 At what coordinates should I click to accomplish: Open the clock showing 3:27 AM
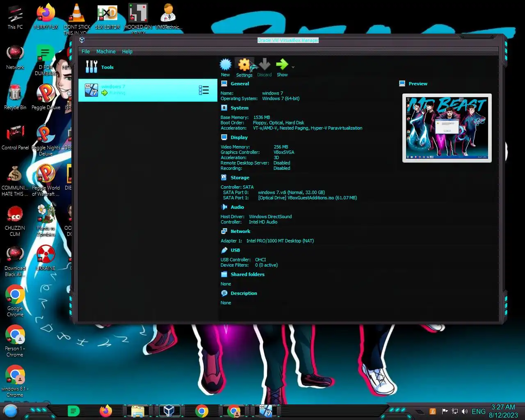pyautogui.click(x=503, y=411)
